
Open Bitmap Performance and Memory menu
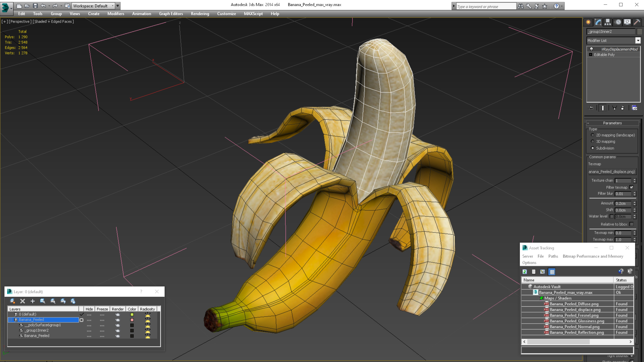(x=593, y=256)
